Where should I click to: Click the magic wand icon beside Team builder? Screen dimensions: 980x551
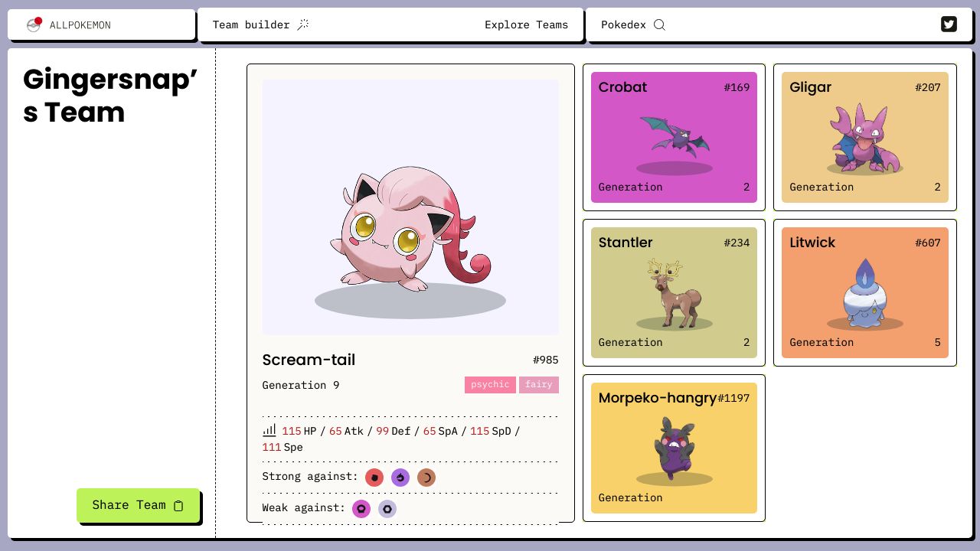pyautogui.click(x=303, y=24)
